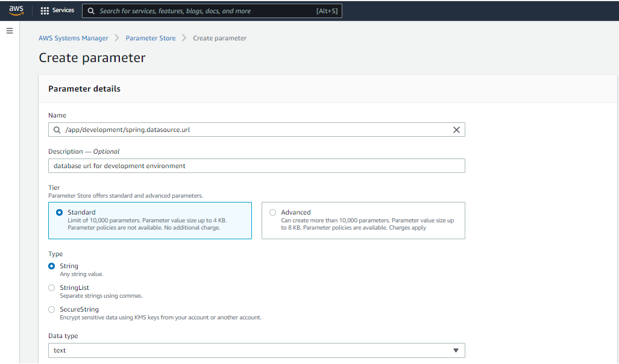
Task: Select the SecureString parameter type
Action: click(x=51, y=309)
